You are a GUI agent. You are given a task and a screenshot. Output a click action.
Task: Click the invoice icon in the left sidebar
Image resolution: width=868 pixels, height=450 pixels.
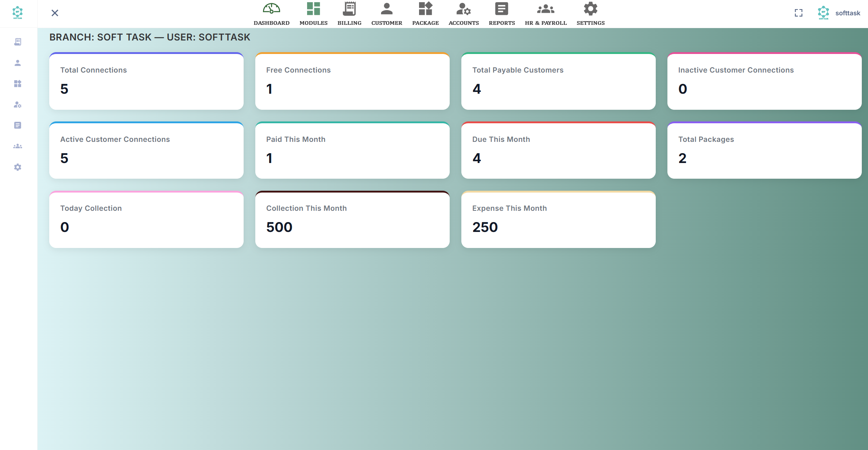coord(18,42)
